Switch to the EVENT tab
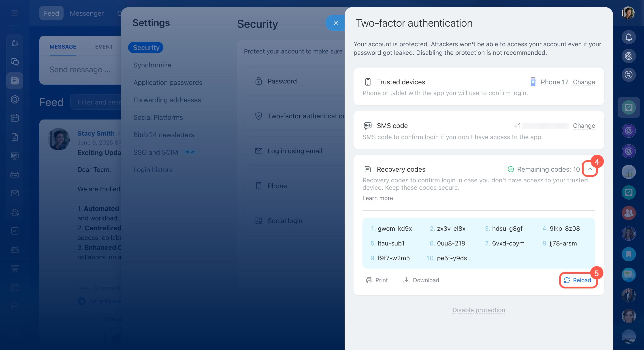The image size is (644, 350). tap(104, 47)
